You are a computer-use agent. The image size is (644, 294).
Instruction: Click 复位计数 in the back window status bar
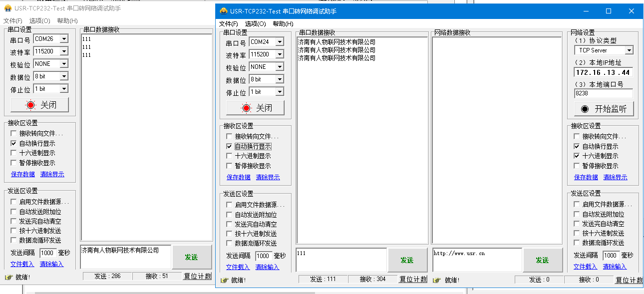point(197,276)
